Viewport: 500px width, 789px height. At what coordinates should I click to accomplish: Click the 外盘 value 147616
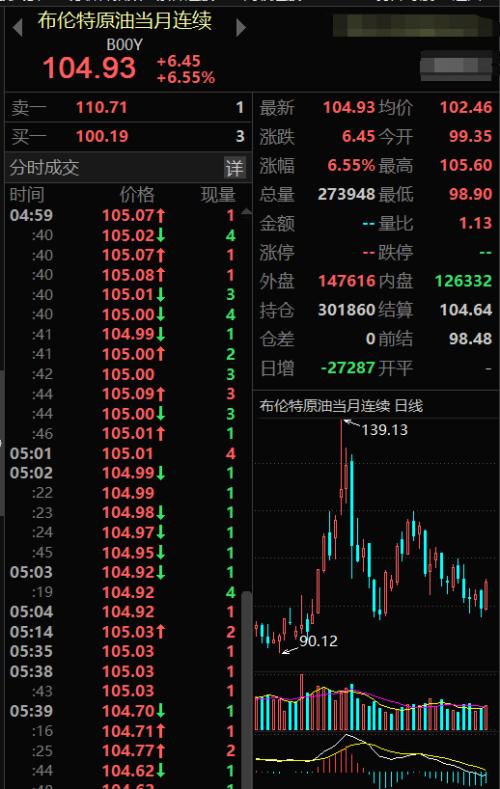point(347,281)
